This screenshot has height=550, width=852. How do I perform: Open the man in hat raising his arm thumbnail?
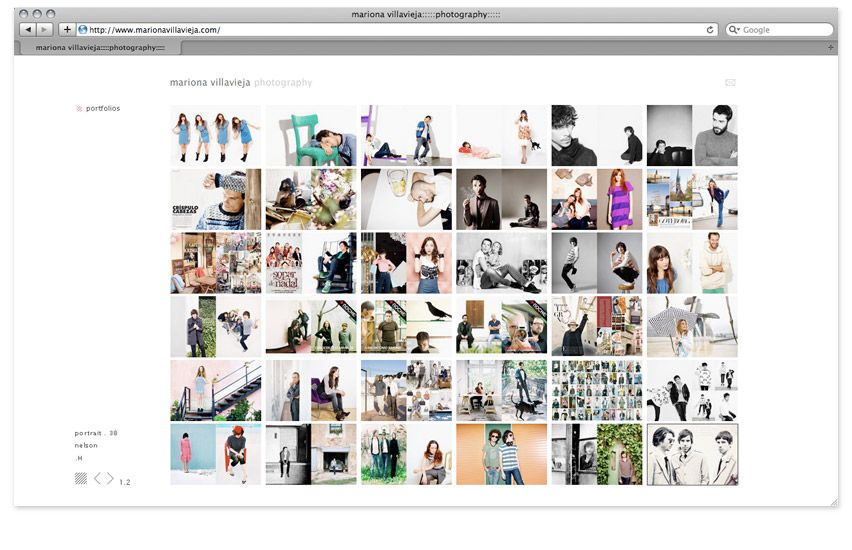(x=597, y=327)
